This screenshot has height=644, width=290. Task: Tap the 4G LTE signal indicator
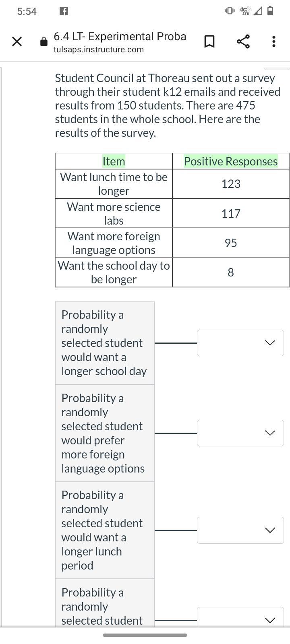[245, 11]
